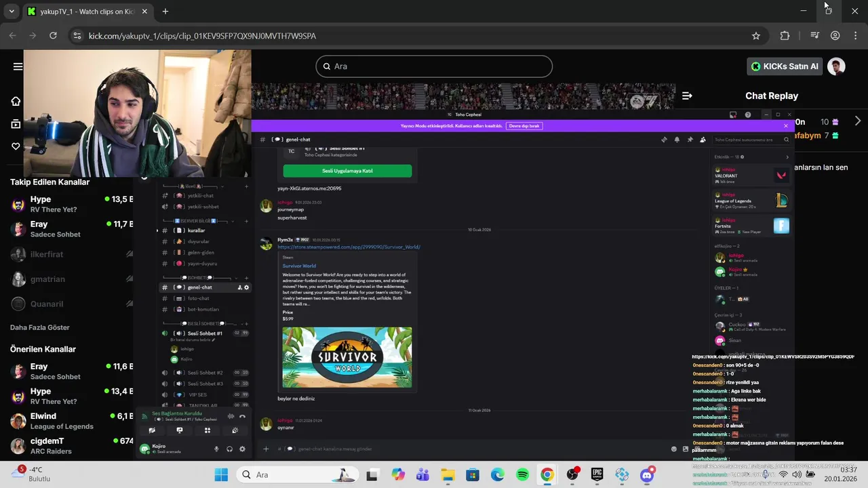The width and height of the screenshot is (868, 488).
Task: Open a new Chrome tab
Action: click(x=165, y=12)
